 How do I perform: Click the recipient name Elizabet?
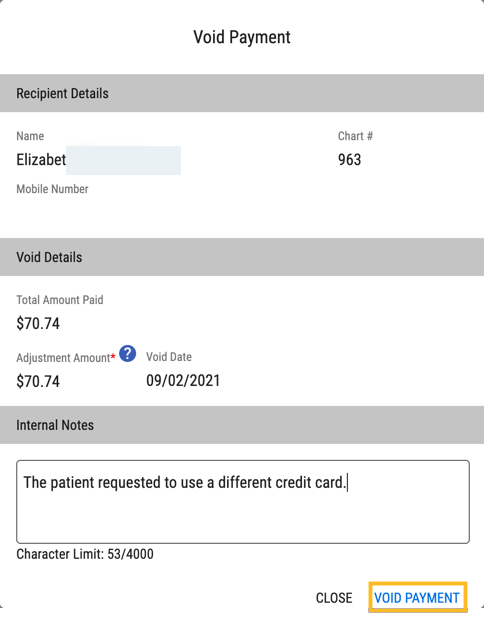(41, 160)
